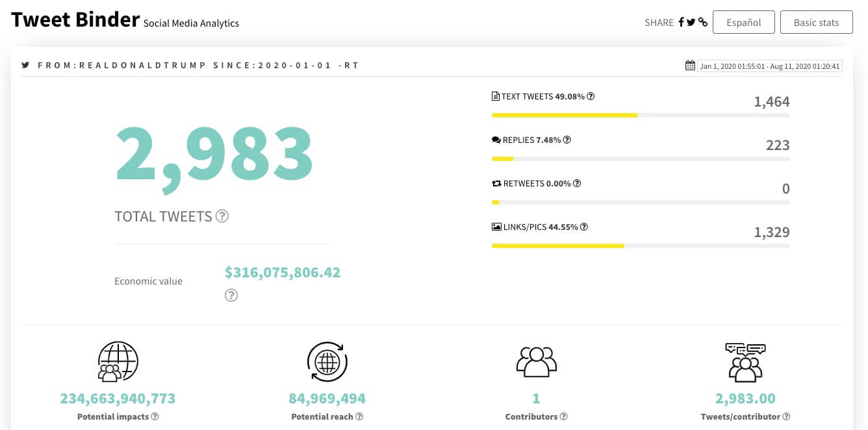
Task: Click the Links/Pics progress bar
Action: click(641, 246)
